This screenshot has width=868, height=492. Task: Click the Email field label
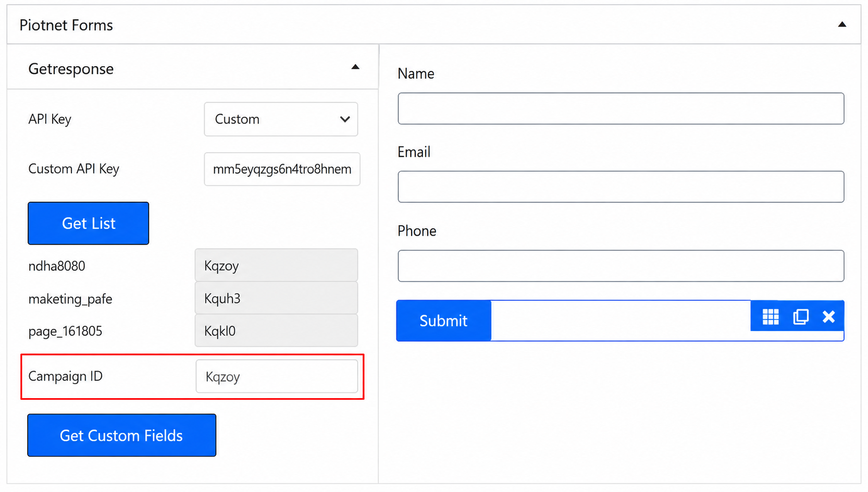414,152
